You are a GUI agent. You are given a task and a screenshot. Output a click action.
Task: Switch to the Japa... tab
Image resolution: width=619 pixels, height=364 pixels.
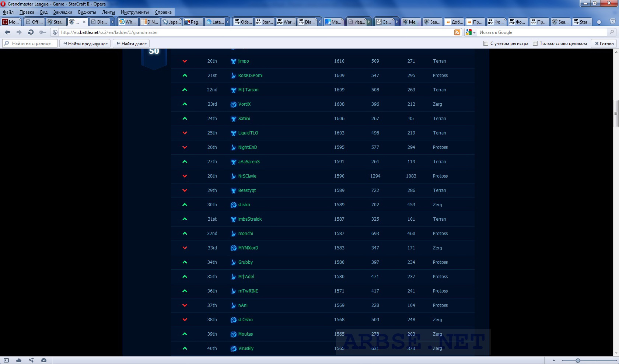point(172,22)
